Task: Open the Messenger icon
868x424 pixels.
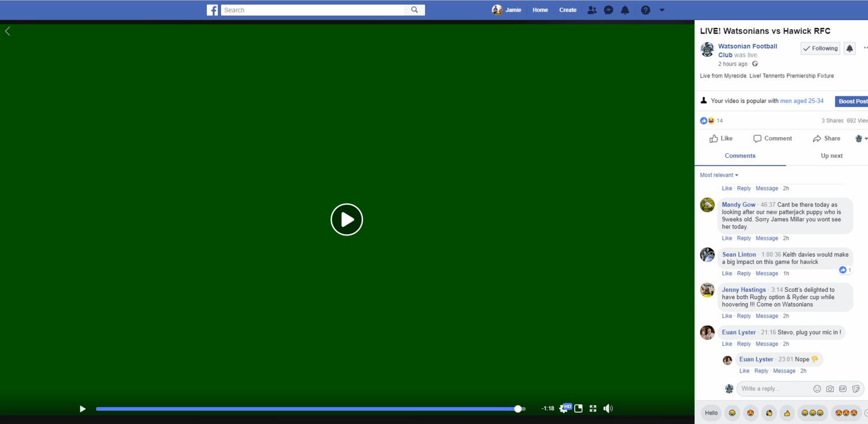Action: pyautogui.click(x=609, y=10)
